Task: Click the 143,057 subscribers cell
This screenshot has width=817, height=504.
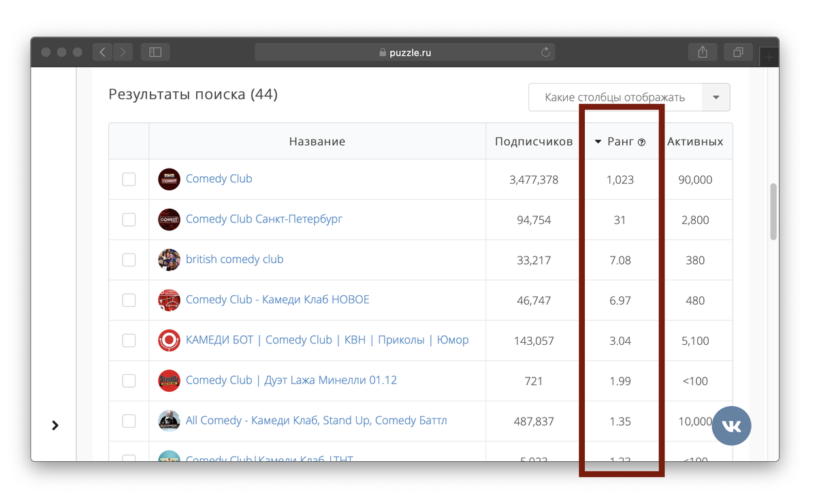Action: pos(534,340)
